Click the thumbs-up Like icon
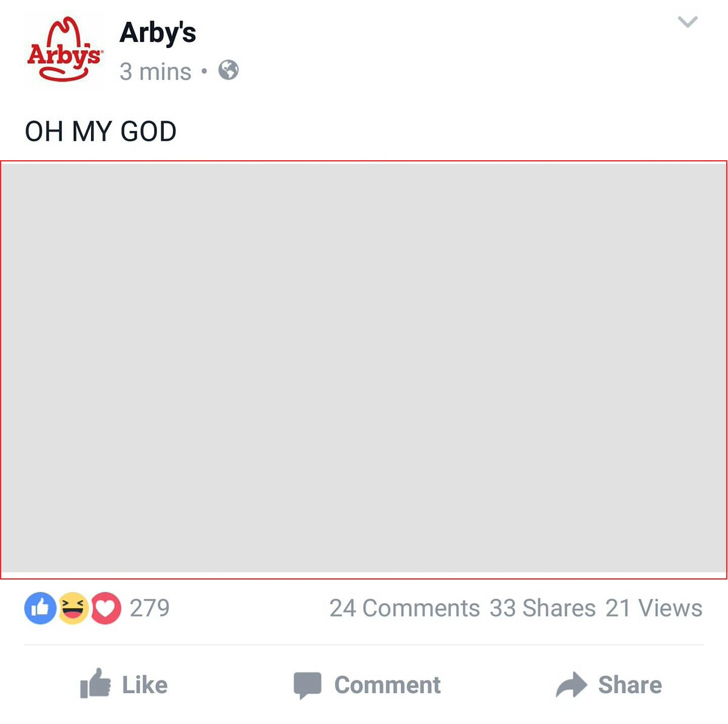The height and width of the screenshot is (724, 728). tap(95, 683)
